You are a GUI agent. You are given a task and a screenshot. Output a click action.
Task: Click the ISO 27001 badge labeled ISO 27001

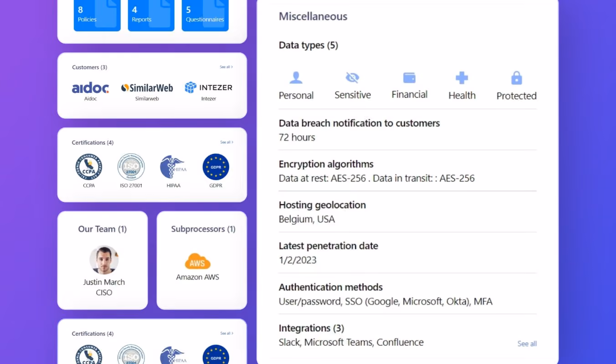tap(131, 167)
